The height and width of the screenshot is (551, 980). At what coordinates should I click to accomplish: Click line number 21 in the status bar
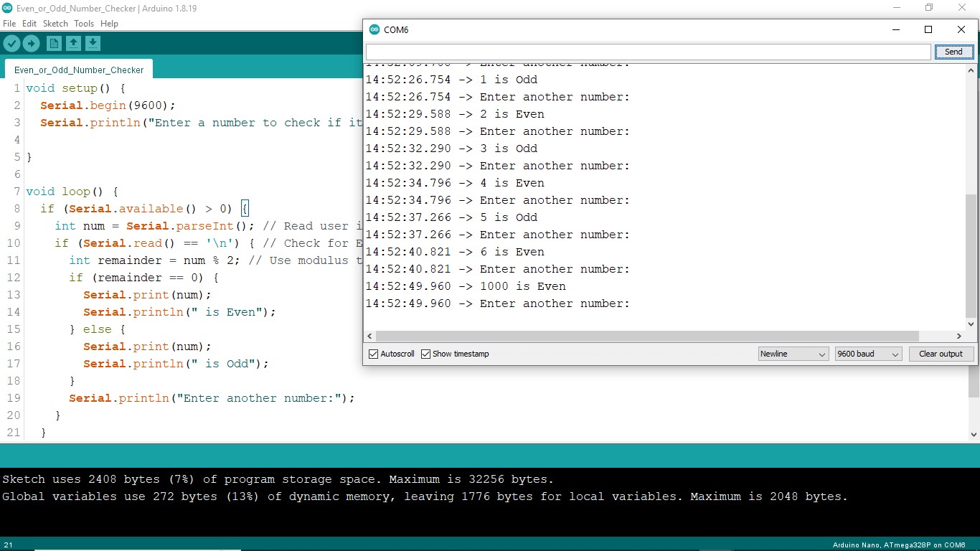(x=8, y=545)
